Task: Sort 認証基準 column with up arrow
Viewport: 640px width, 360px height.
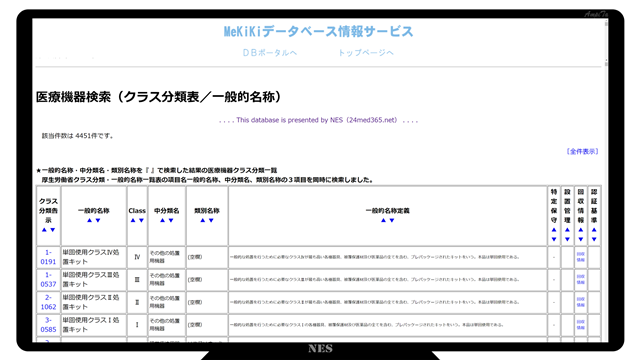Action: (x=594, y=230)
